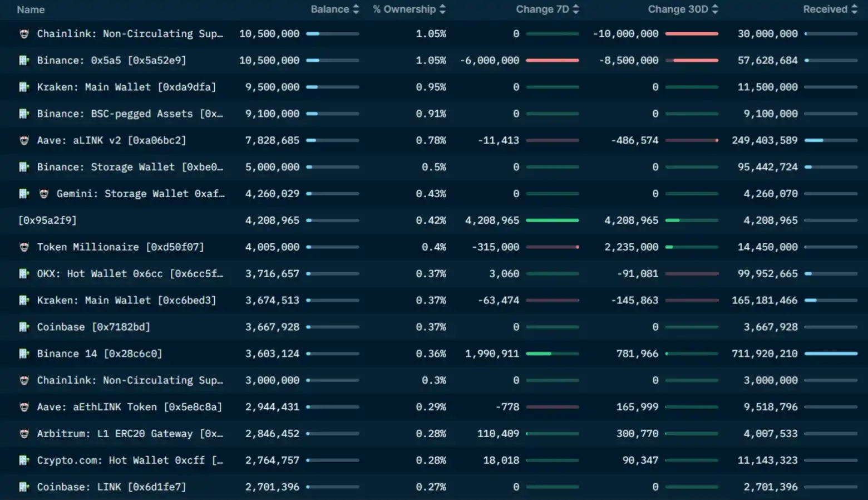The width and height of the screenshot is (868, 500).
Task: Open the Aave: aEthLINK Token [0x5e8c8a] address
Action: click(129, 407)
